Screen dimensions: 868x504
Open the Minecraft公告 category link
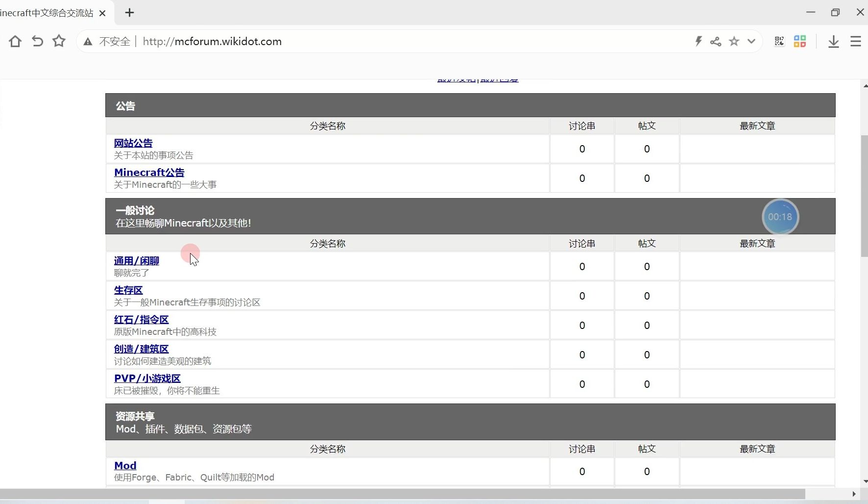pyautogui.click(x=149, y=173)
